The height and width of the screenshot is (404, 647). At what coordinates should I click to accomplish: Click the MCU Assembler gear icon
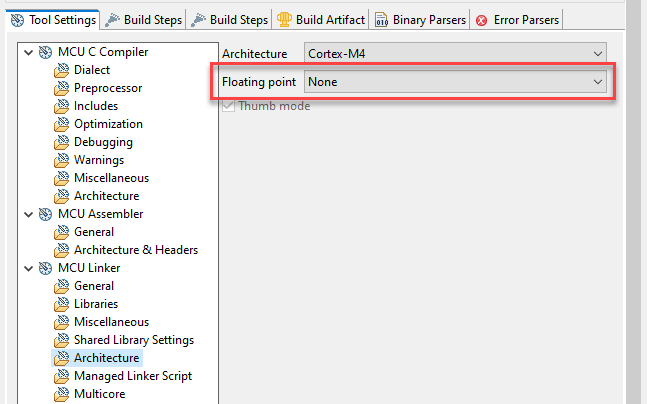45,214
